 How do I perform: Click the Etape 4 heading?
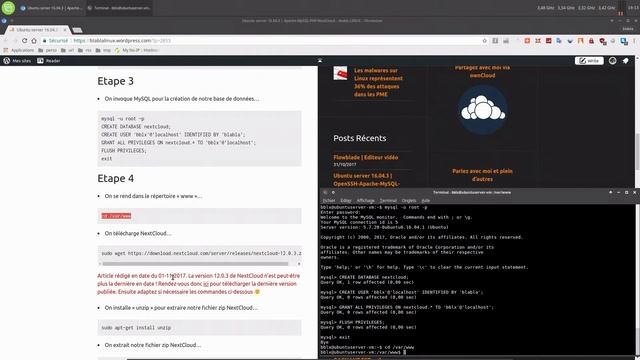point(116,178)
